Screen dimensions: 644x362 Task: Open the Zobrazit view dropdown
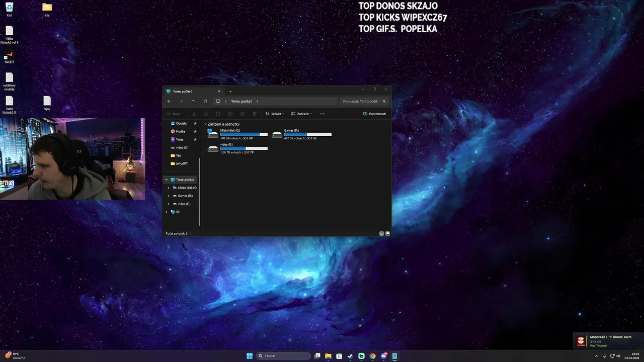[301, 114]
